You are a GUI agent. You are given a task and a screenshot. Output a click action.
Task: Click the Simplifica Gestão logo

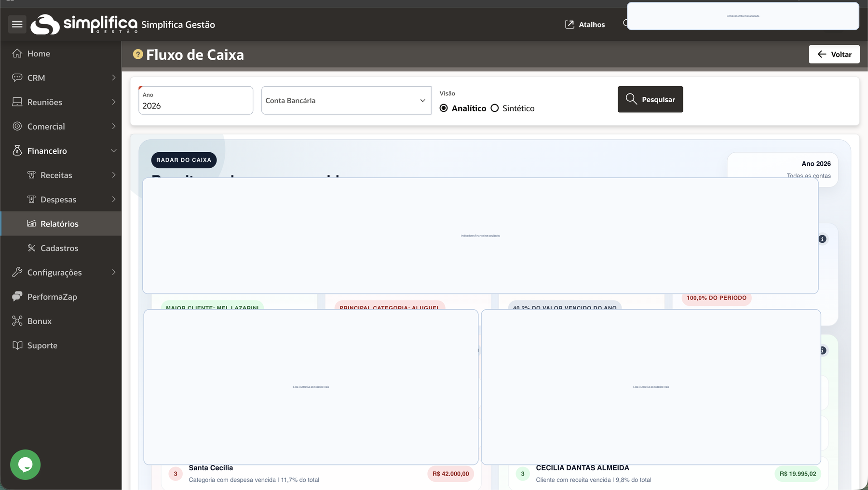tap(84, 24)
